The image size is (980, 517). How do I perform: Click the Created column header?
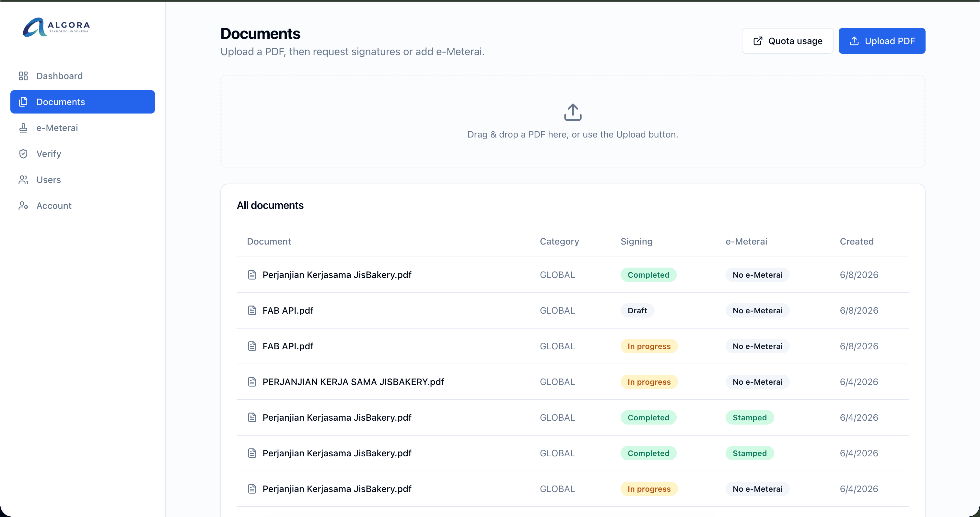[856, 241]
